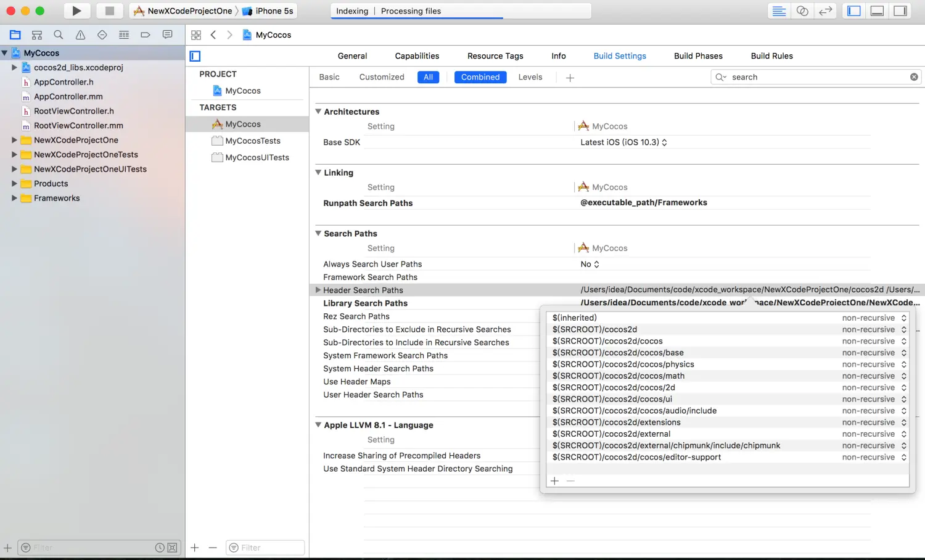The image size is (925, 560).
Task: Select AppController.mm file
Action: 68,97
